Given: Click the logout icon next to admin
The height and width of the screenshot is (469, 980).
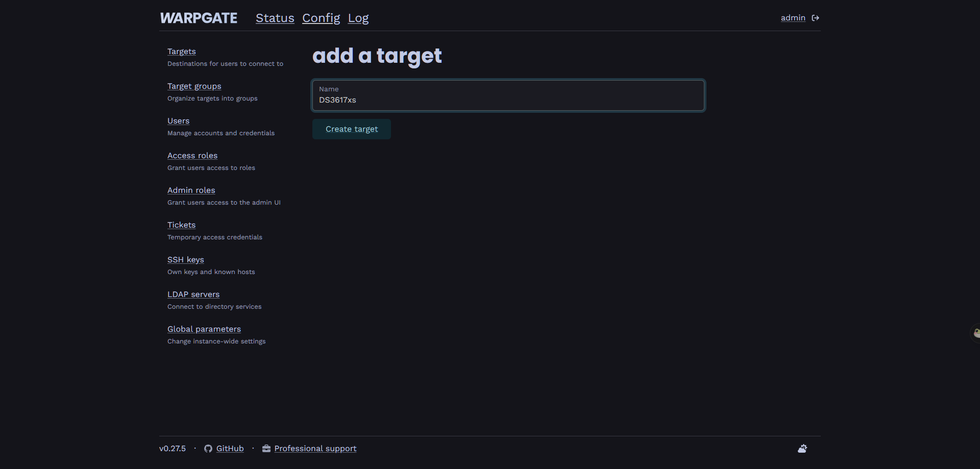Looking at the screenshot, I should point(816,18).
